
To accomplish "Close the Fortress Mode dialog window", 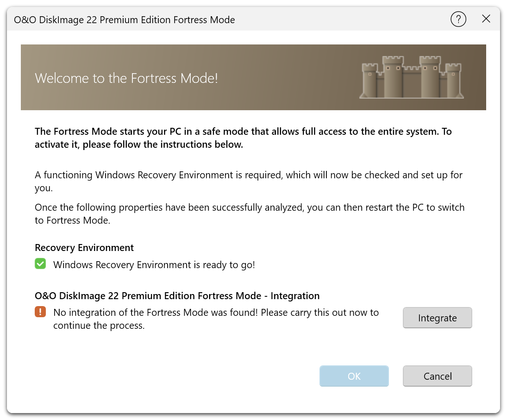I will point(486,19).
